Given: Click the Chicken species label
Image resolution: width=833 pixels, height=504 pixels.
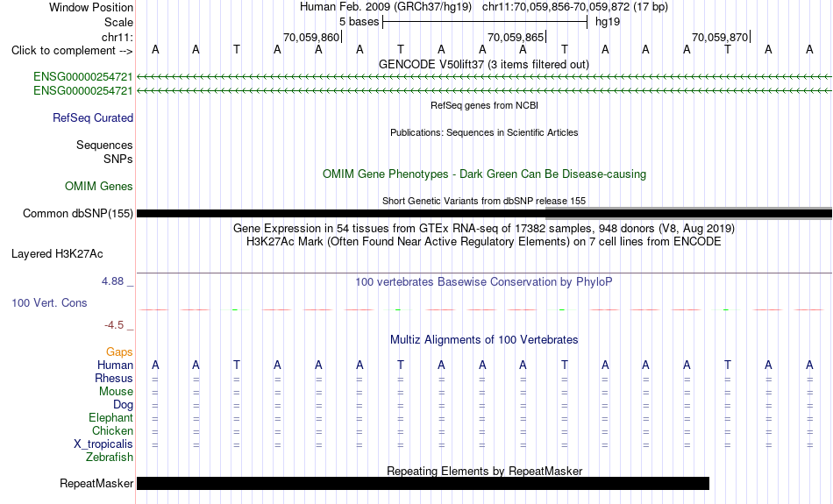Looking at the screenshot, I should pos(112,430).
